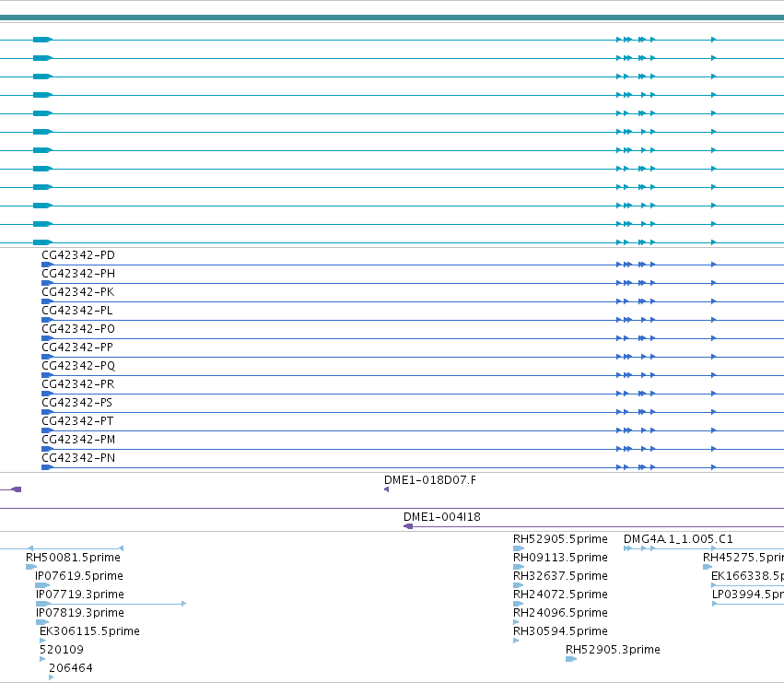Screen dimensions: 784x683
Task: Click the RH50081.5prime EST label
Action: pyautogui.click(x=73, y=558)
